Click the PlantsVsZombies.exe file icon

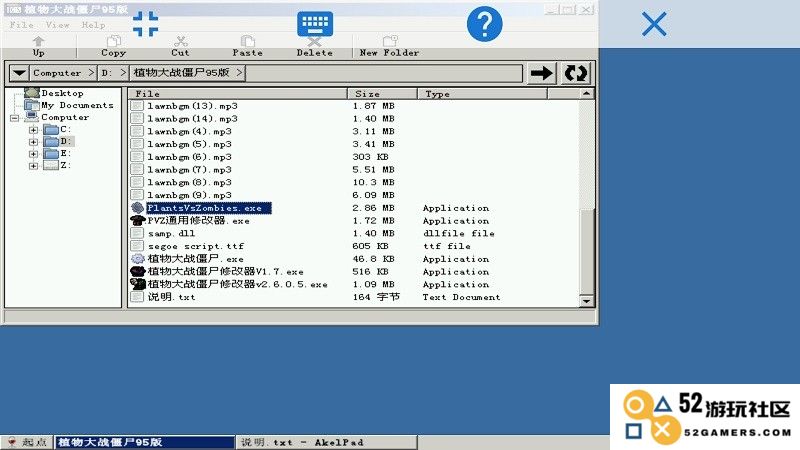pos(137,208)
